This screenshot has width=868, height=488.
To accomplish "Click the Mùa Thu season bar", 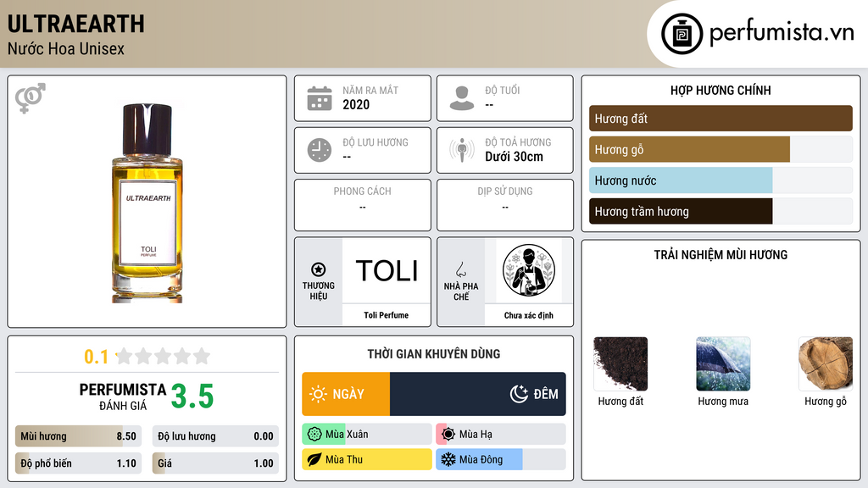I will click(x=367, y=459).
